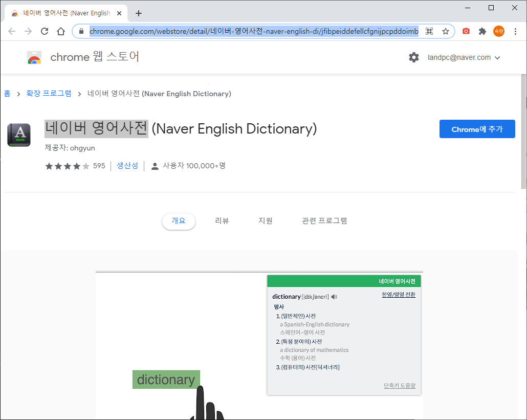Open Chrome's three-dot menu
This screenshot has height=420, width=527.
point(515,31)
